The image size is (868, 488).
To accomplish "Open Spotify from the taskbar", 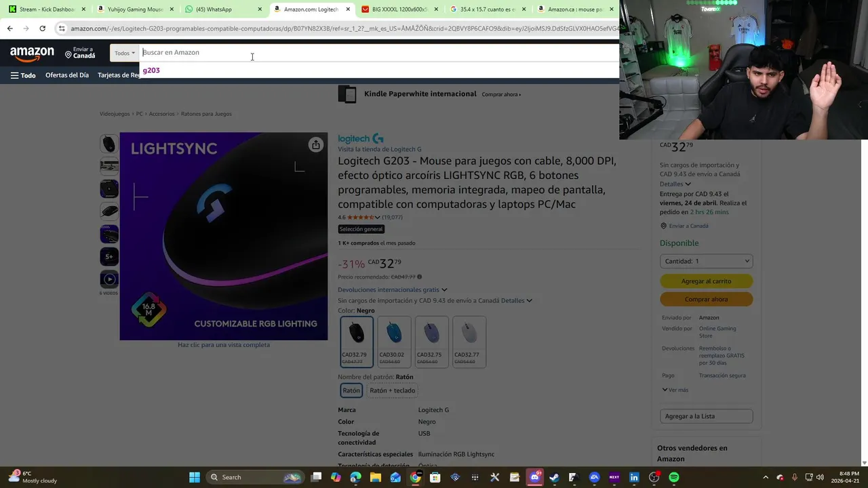I will tap(674, 477).
